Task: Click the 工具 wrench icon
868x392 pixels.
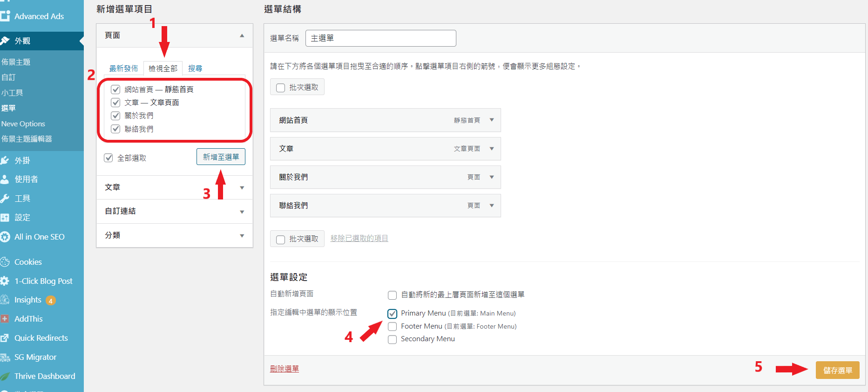Action: [x=5, y=198]
